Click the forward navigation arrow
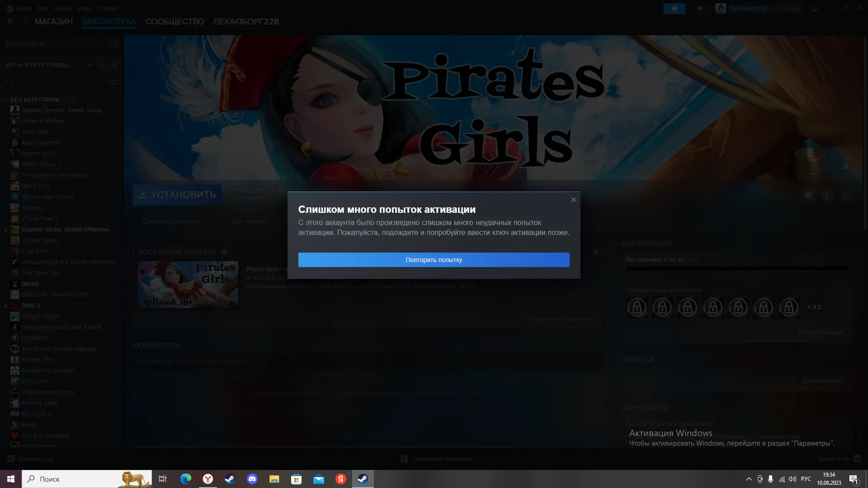 (25, 22)
